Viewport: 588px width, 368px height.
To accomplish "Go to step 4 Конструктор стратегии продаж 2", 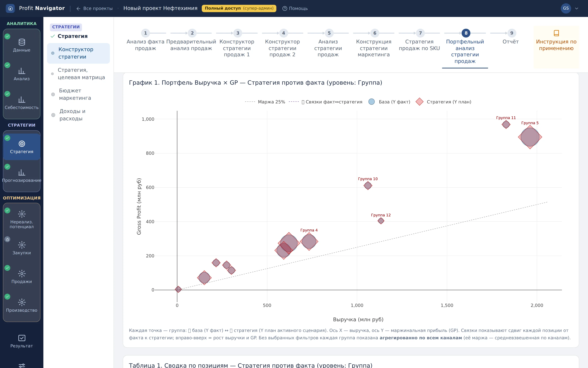I will [282, 43].
